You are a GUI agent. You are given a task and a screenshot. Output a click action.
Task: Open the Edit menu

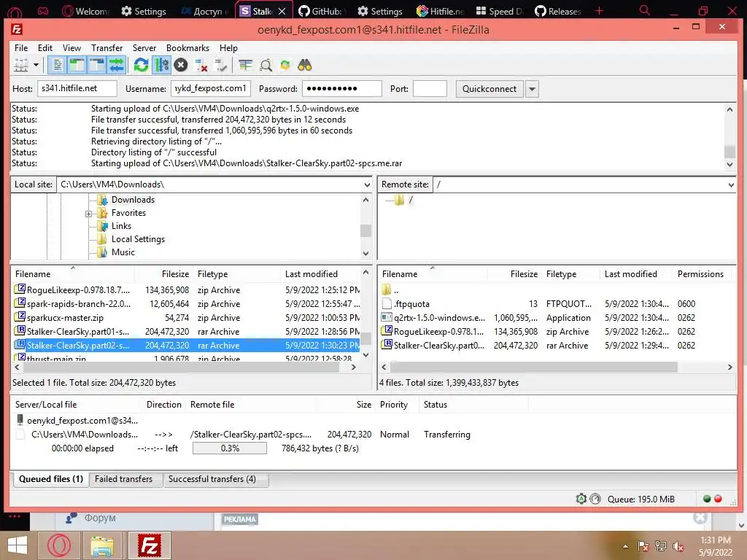point(45,48)
